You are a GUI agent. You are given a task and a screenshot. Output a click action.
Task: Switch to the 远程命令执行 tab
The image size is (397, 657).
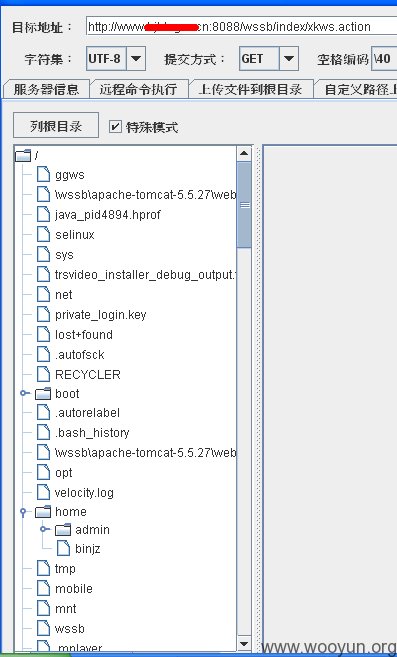138,89
